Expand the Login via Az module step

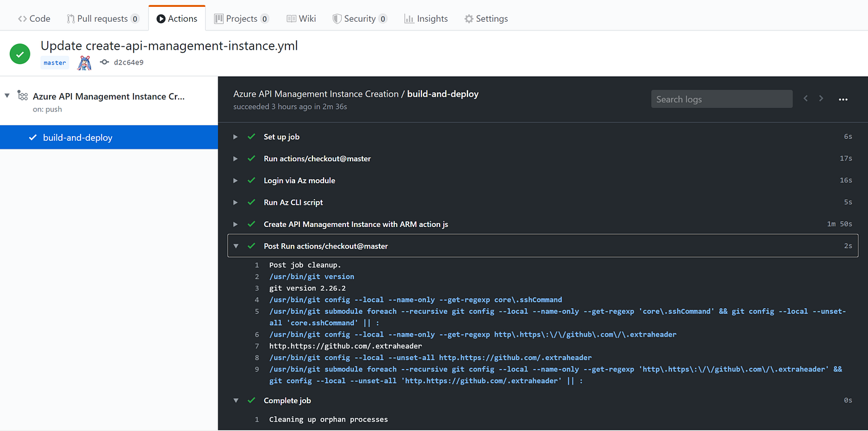tap(236, 180)
